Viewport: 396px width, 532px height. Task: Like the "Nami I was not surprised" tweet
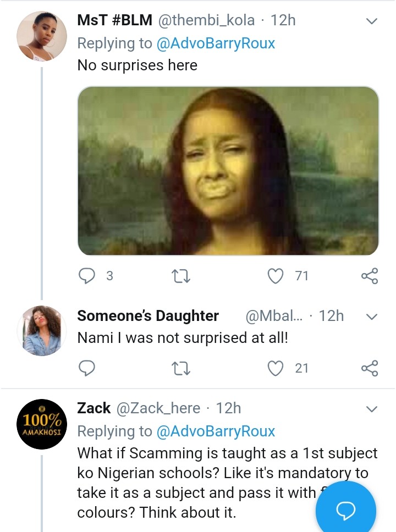[x=275, y=368]
